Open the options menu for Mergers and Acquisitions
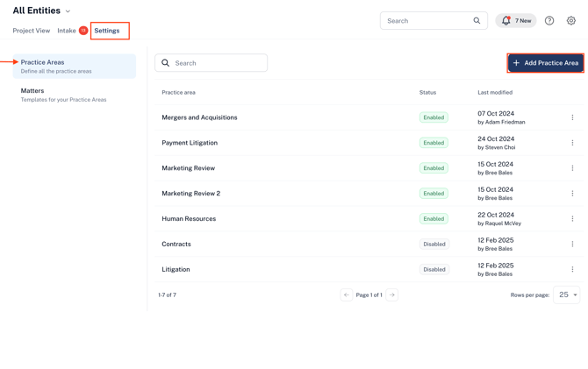This screenshot has height=369, width=588. coord(572,117)
